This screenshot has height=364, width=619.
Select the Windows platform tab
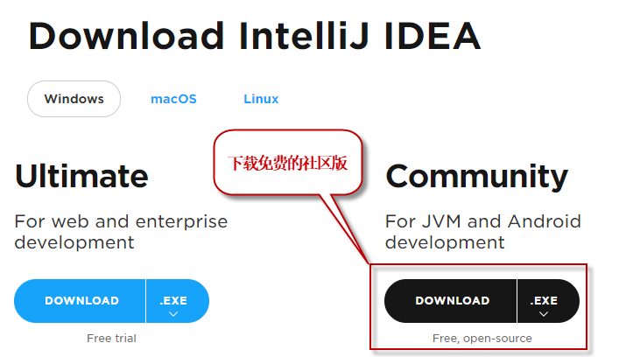(x=74, y=99)
